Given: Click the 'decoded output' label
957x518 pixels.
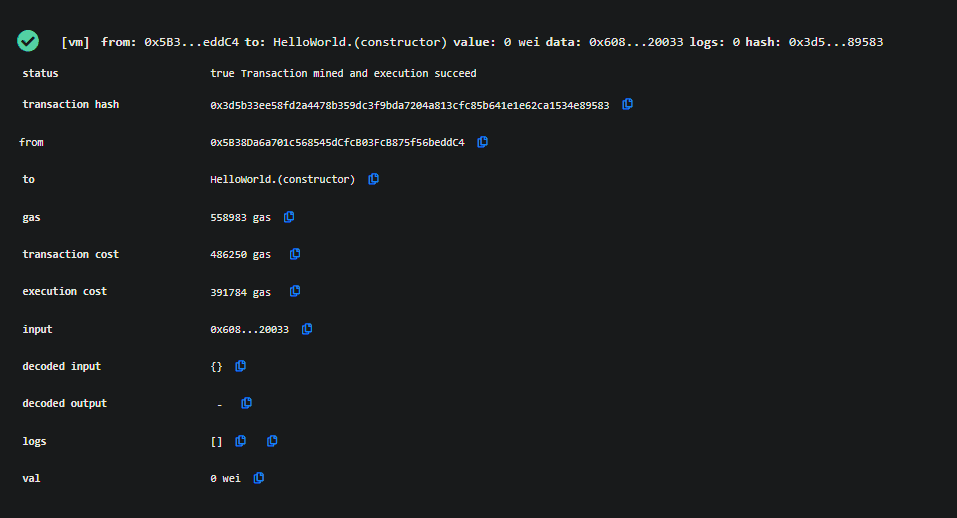Looking at the screenshot, I should [65, 403].
